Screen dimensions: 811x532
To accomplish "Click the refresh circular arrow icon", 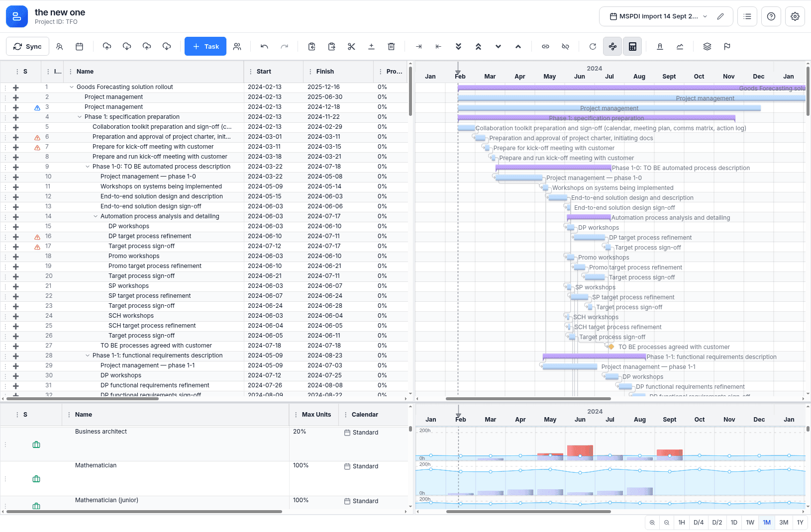I will 593,46.
